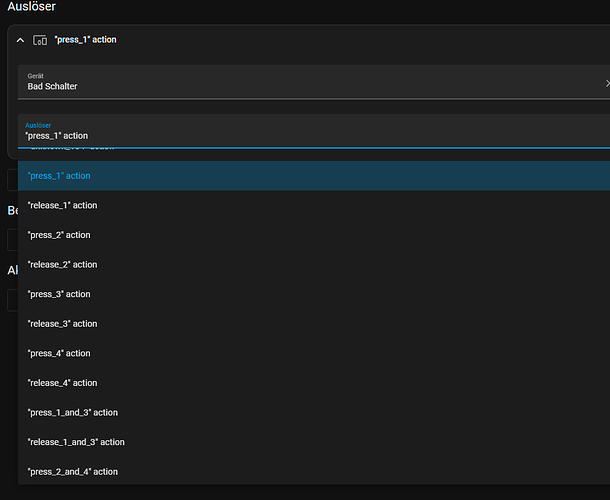Click the Auslöser section heading
The height and width of the screenshot is (500, 610).
[x=32, y=6]
